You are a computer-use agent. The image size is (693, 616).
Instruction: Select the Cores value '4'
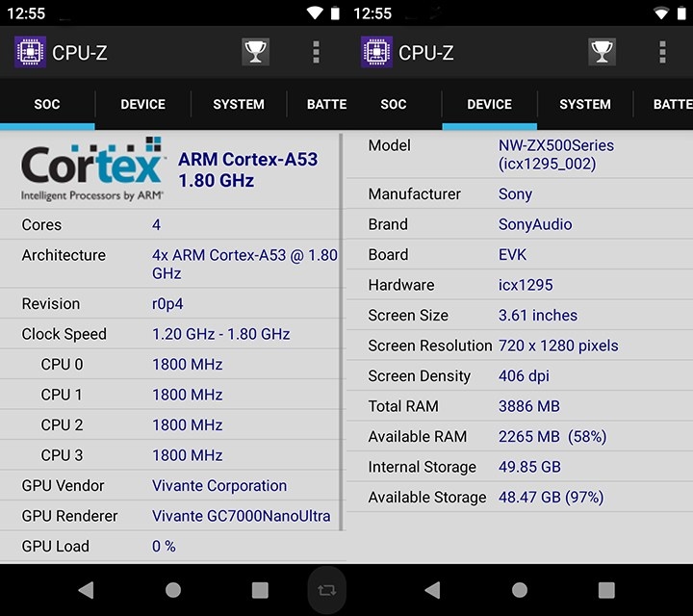tap(157, 224)
